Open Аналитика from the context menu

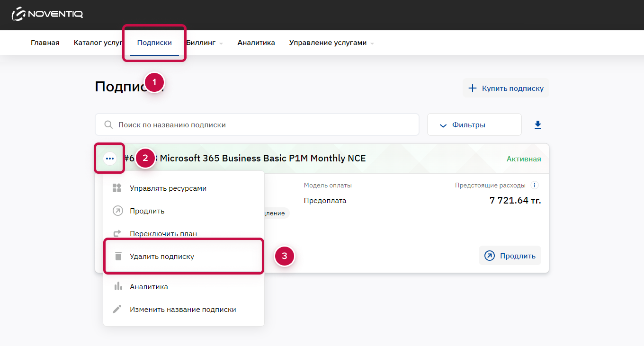(149, 287)
